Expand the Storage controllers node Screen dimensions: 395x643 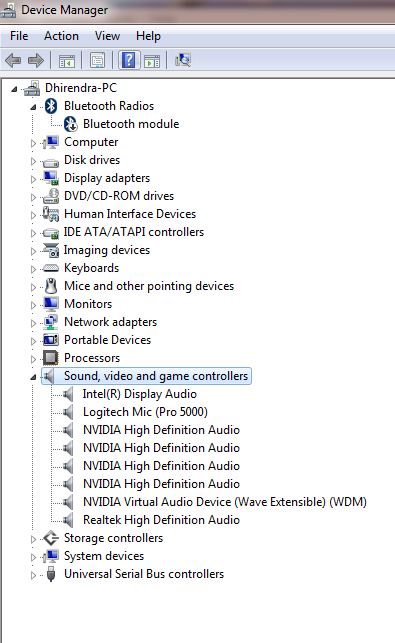tap(33, 539)
